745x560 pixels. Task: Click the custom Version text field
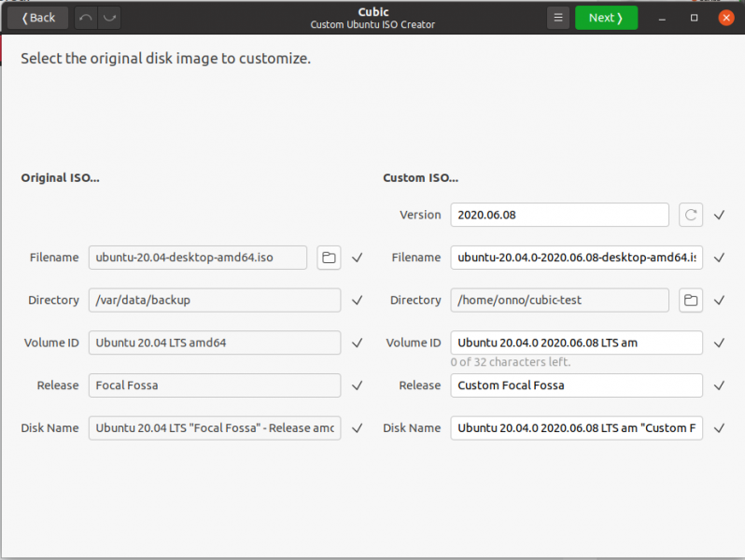(559, 215)
